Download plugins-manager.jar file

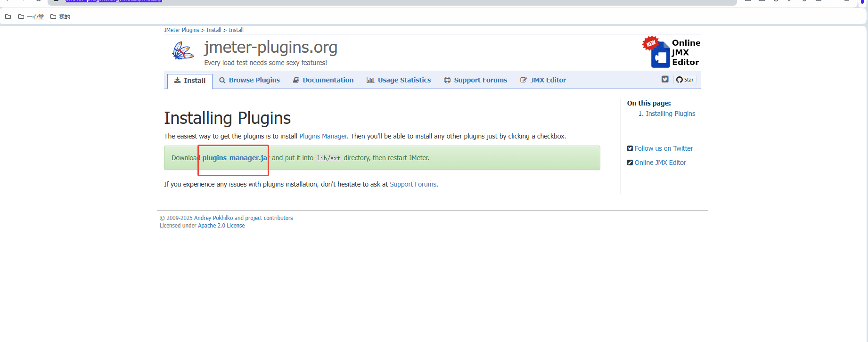click(236, 158)
